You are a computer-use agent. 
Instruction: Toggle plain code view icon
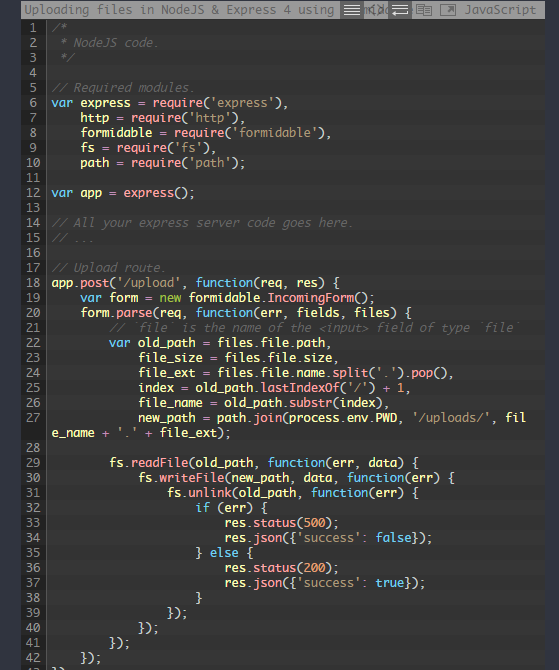coord(376,10)
